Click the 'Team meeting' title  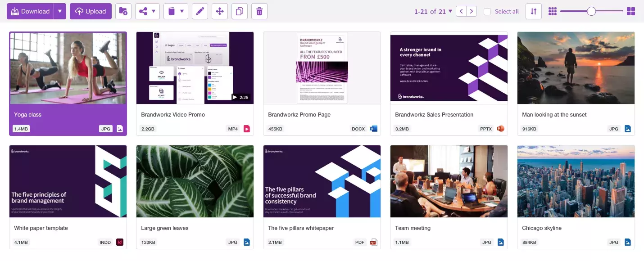pos(413,228)
